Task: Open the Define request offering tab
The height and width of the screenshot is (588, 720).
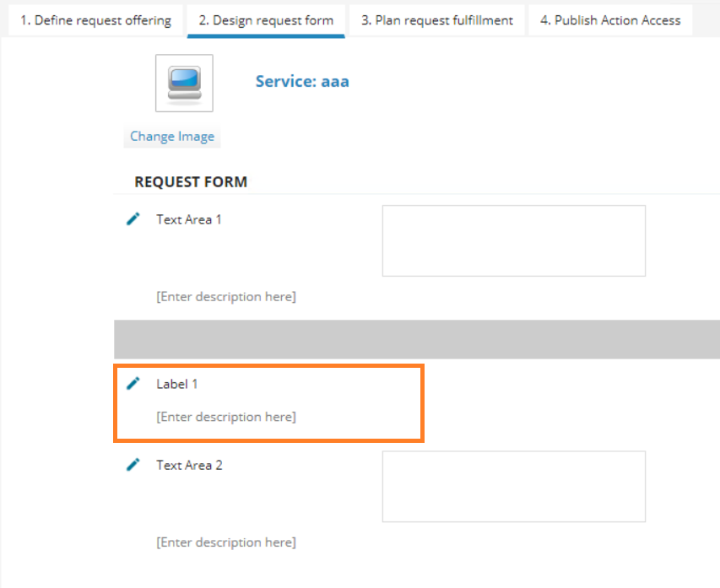Action: point(95,20)
